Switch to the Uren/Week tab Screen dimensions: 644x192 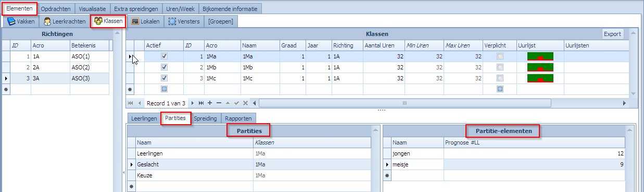tap(180, 9)
